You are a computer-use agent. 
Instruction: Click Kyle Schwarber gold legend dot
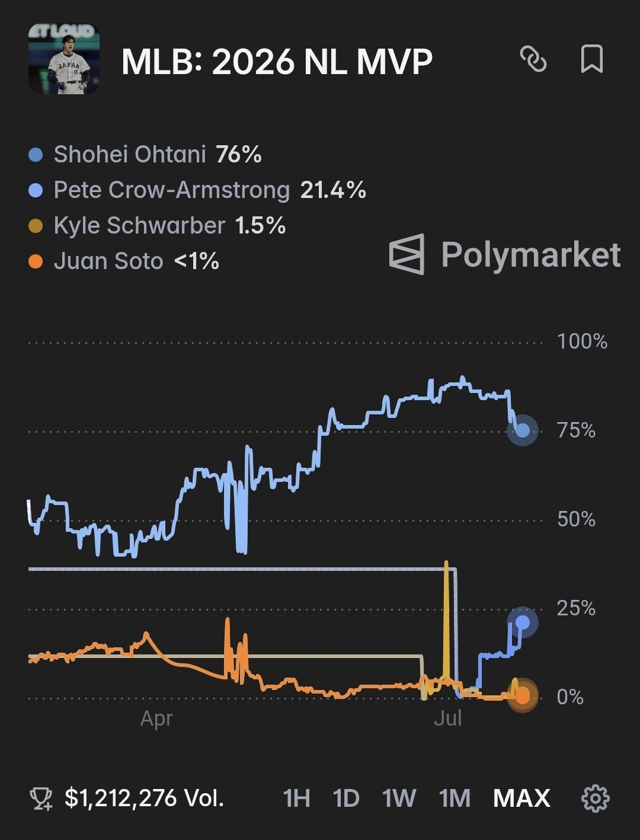point(36,226)
